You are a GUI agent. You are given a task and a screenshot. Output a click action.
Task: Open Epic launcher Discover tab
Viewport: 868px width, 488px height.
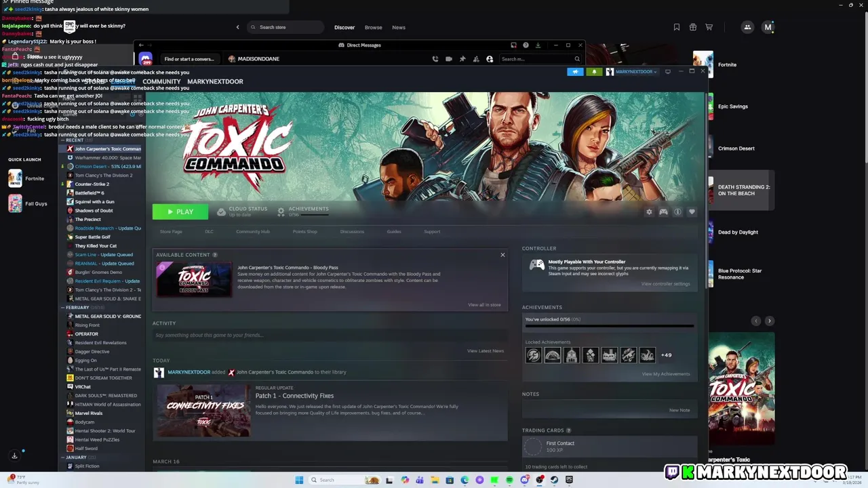(344, 27)
